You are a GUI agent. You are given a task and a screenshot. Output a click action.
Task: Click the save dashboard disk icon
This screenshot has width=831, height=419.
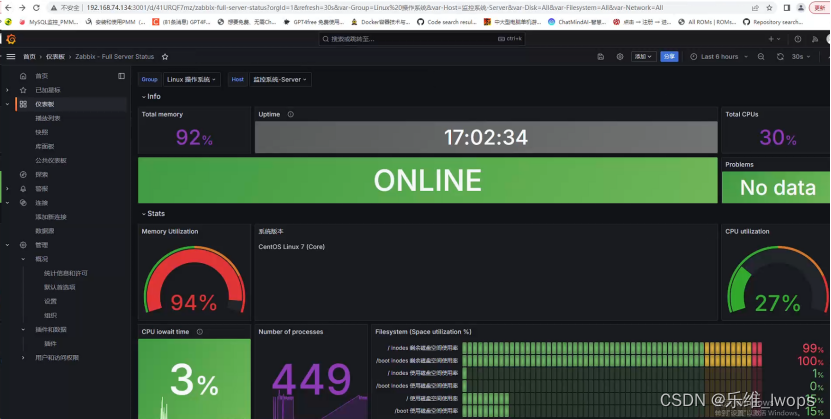pos(600,57)
